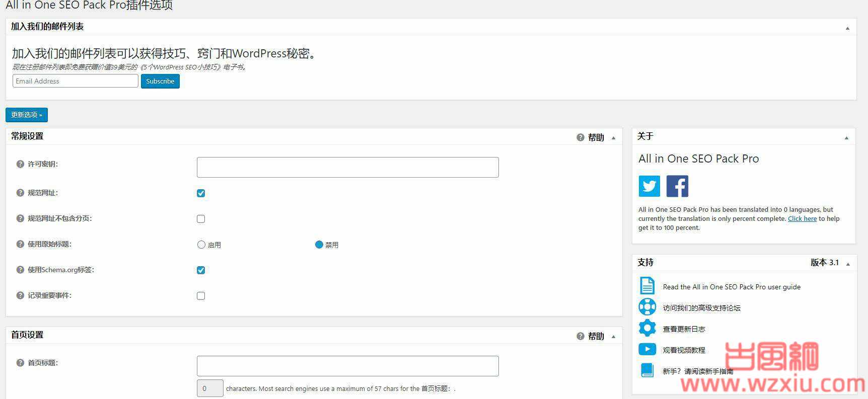Image resolution: width=868 pixels, height=399 pixels.
Task: Click the support forum lifebuoy icon
Action: (x=647, y=307)
